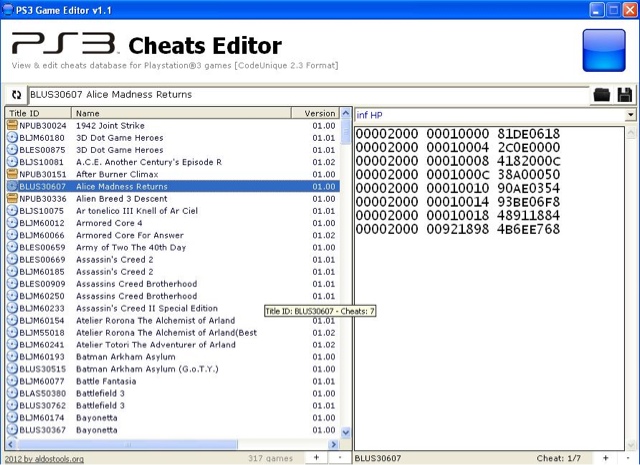Viewport: 640px width, 465px height.
Task: Open the inf HP cheat dropdown
Action: [x=631, y=115]
